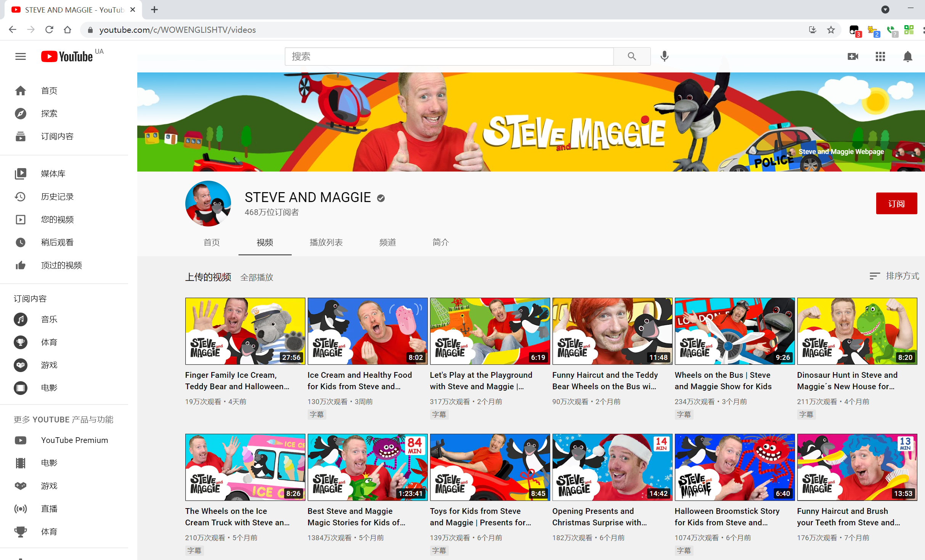The width and height of the screenshot is (925, 560).
Task: Open Opening Presents and Christmas Surprise thumbnail
Action: point(612,467)
